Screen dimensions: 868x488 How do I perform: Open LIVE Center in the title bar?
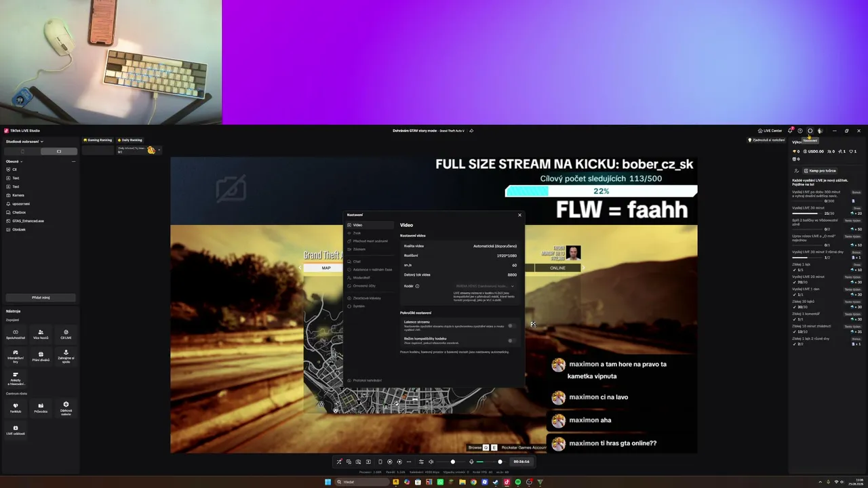coord(770,131)
